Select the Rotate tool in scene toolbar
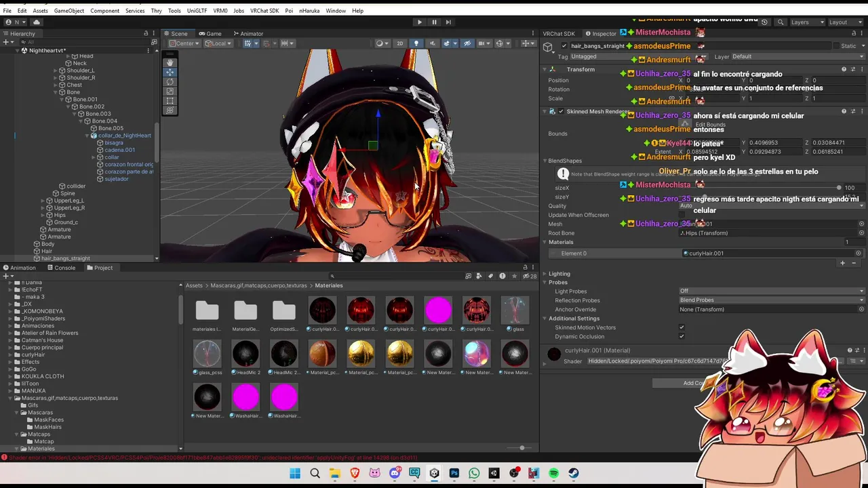The image size is (868, 488). click(170, 81)
